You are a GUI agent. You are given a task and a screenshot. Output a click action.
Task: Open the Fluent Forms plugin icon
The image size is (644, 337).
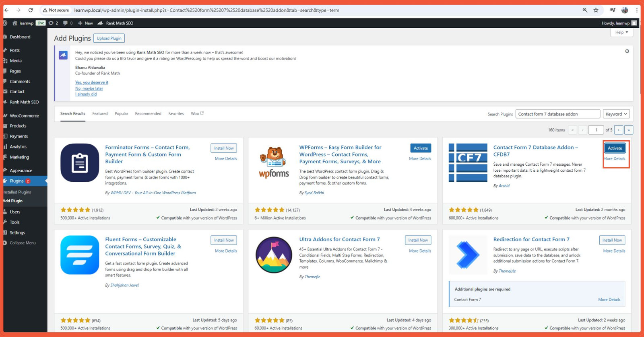click(80, 255)
